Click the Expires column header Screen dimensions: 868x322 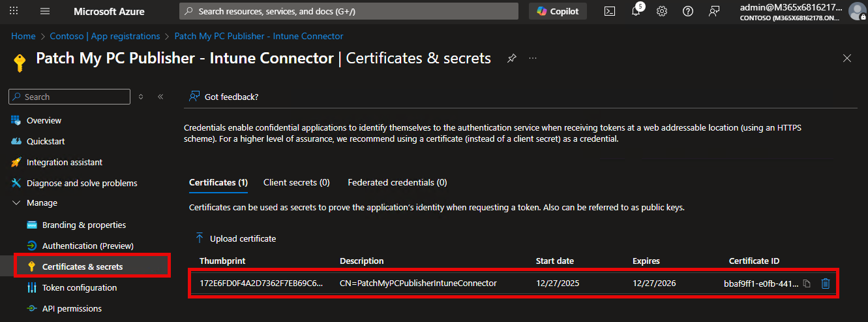646,261
